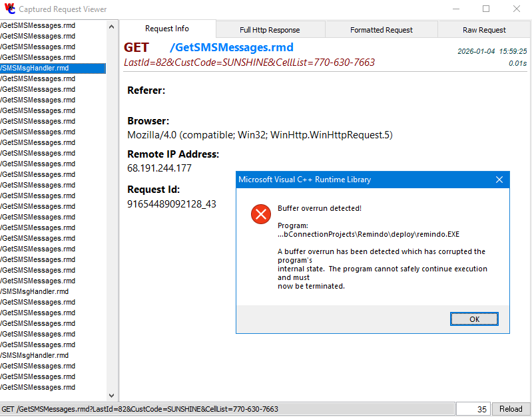The width and height of the screenshot is (532, 417).
Task: Click the request list scroll down arrow
Action: pos(112,396)
